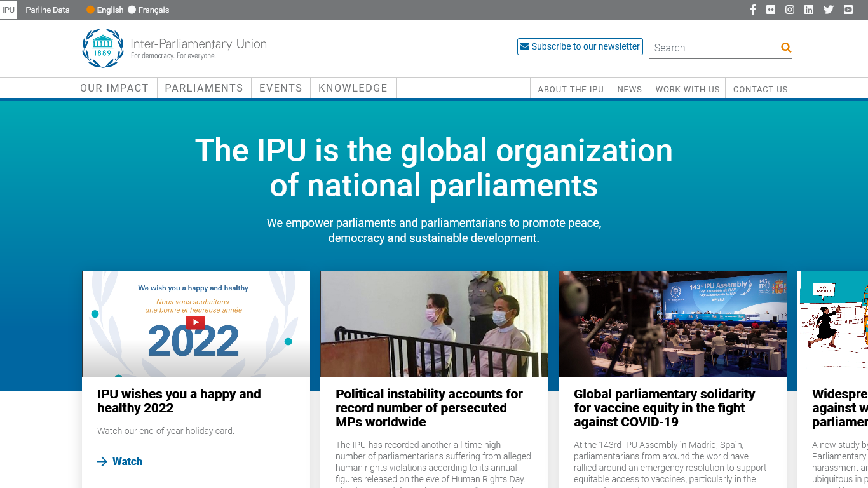Open the IPU Flickr icon
868x488 pixels.
(771, 10)
